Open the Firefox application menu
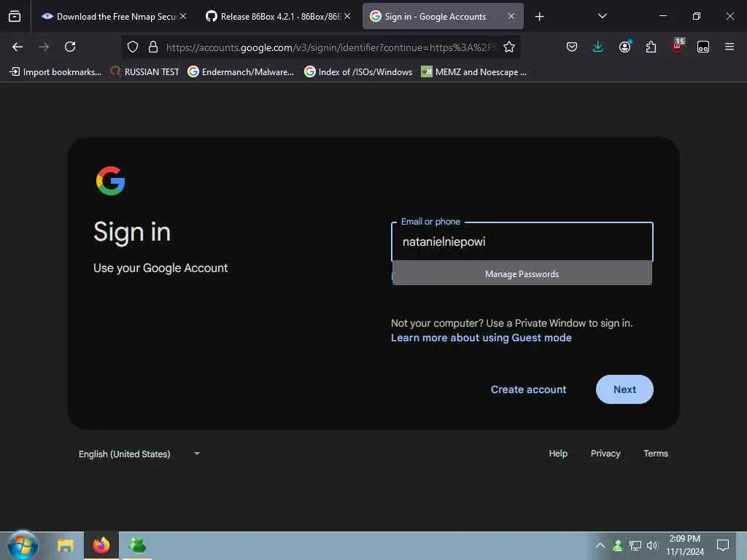The height and width of the screenshot is (560, 747). 729,47
